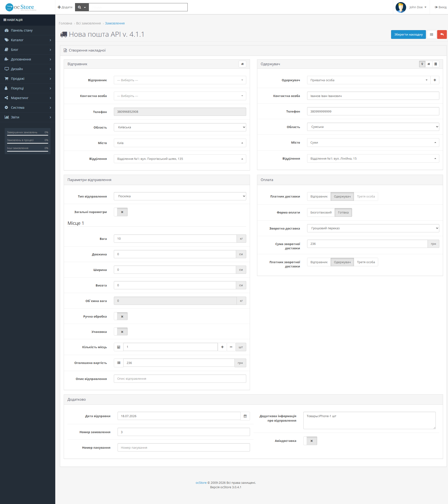Click the plus button beside Приватна особа
This screenshot has width=448, height=504.
(435, 80)
